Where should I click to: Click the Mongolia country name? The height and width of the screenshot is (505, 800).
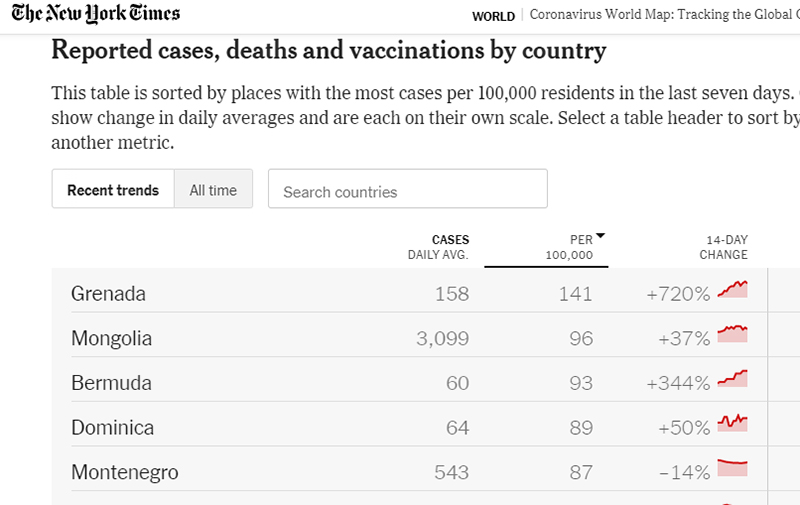[x=111, y=338]
